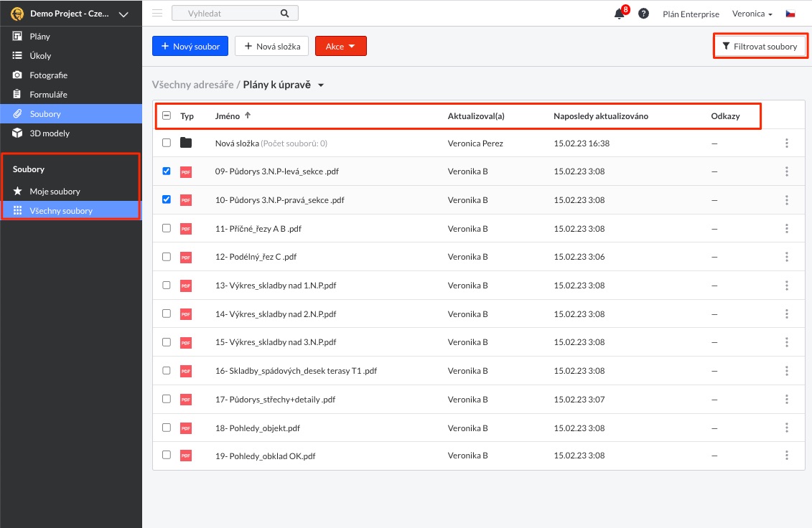Select Moje soubory in sidebar
The height and width of the screenshot is (528, 812).
click(71, 191)
